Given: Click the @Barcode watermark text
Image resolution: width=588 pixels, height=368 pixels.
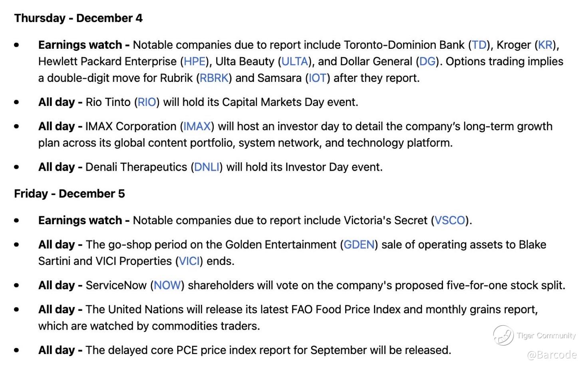Looking at the screenshot, I should [x=552, y=354].
